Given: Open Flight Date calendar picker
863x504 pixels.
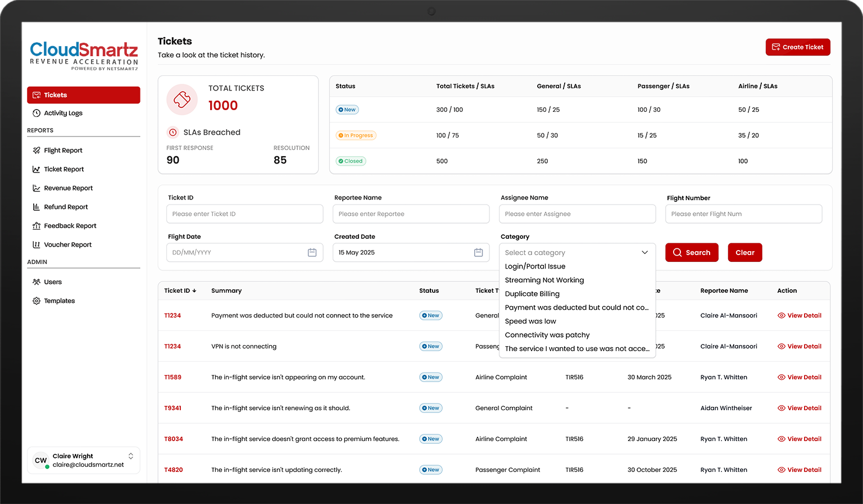Looking at the screenshot, I should pyautogui.click(x=312, y=253).
